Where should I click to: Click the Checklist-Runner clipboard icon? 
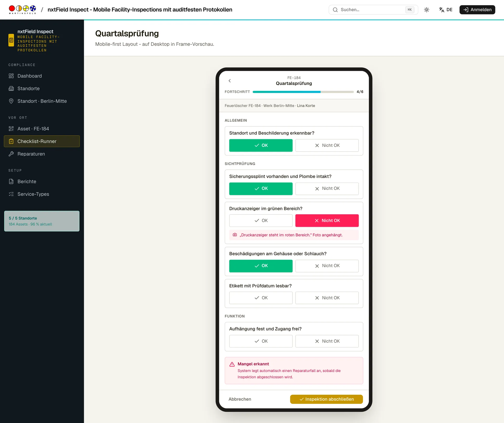pyautogui.click(x=11, y=141)
